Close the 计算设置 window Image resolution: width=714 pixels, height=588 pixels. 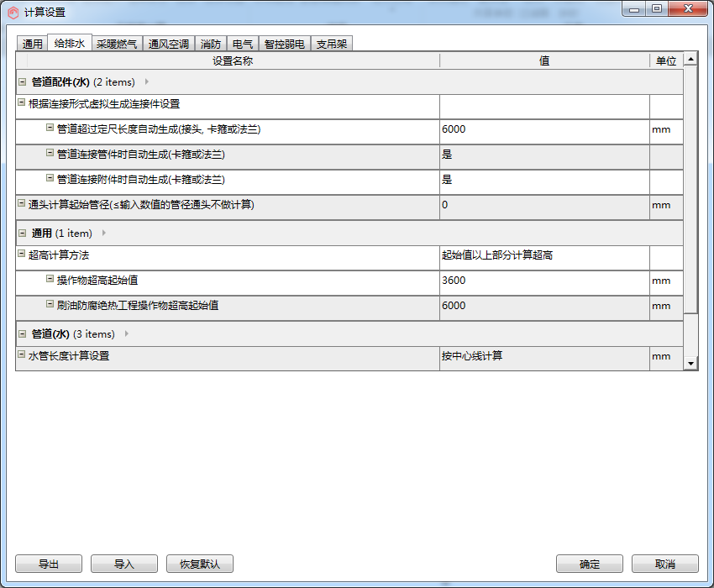pos(688,8)
